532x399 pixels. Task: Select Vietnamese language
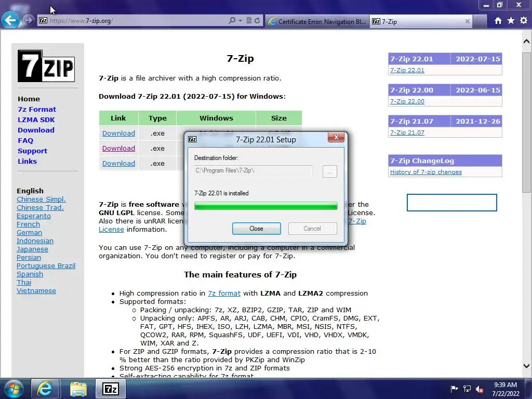click(36, 291)
